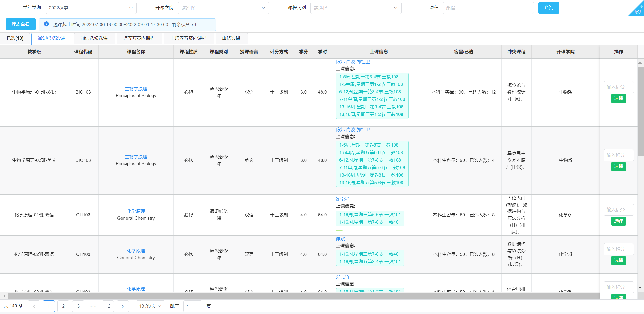The width and height of the screenshot is (644, 314).
Task: Go to previous page arrow
Action: click(34, 306)
